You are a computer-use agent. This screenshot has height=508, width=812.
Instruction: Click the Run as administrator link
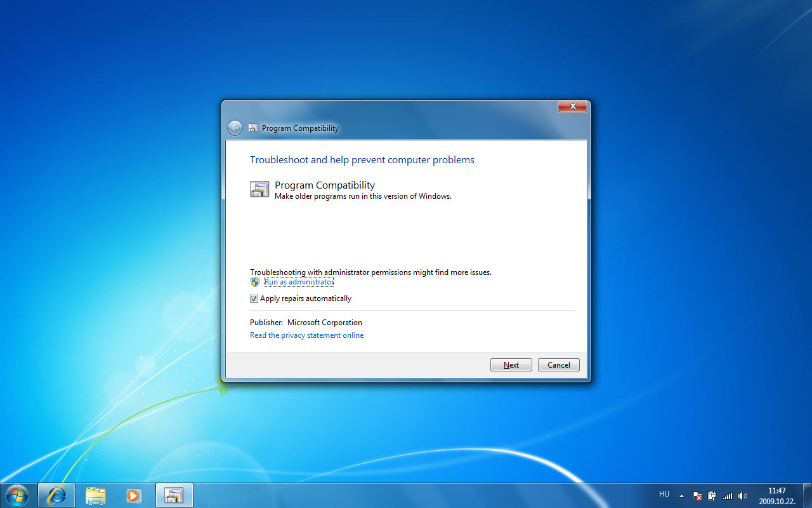pos(298,282)
